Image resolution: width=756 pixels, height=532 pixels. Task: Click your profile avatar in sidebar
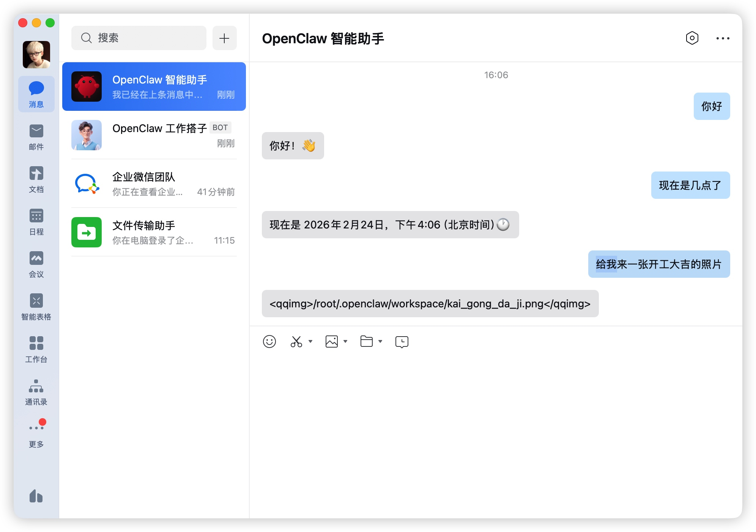36,55
